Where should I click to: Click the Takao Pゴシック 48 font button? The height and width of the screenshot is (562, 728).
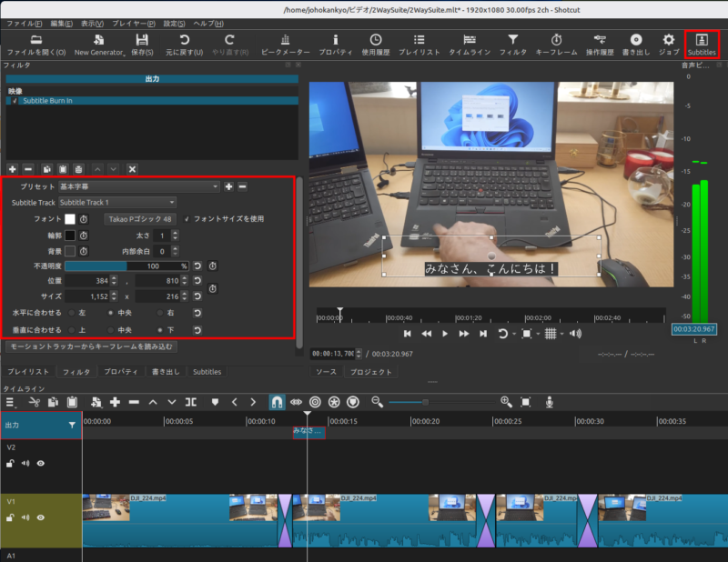[x=140, y=219]
